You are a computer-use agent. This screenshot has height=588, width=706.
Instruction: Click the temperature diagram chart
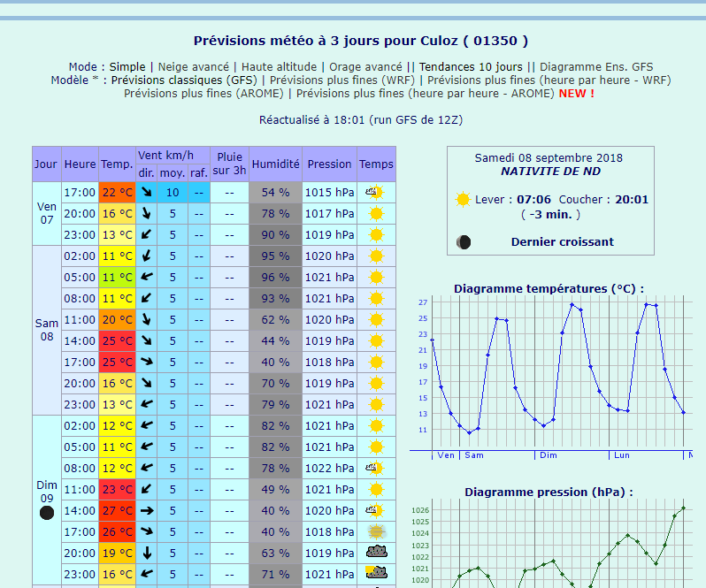(551, 378)
